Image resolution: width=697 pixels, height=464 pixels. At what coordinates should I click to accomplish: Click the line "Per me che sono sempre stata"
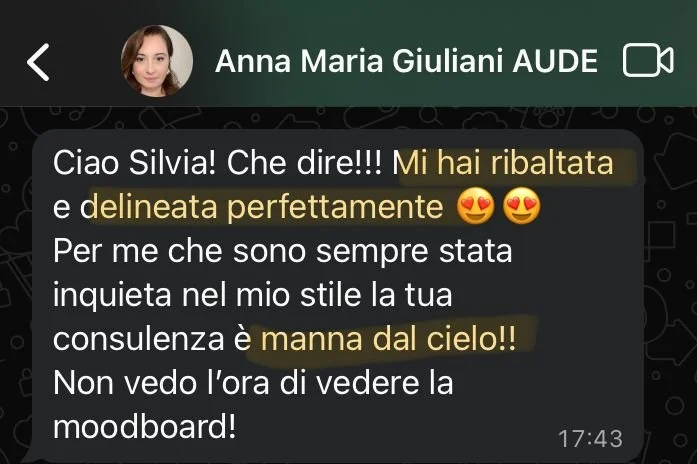(283, 252)
